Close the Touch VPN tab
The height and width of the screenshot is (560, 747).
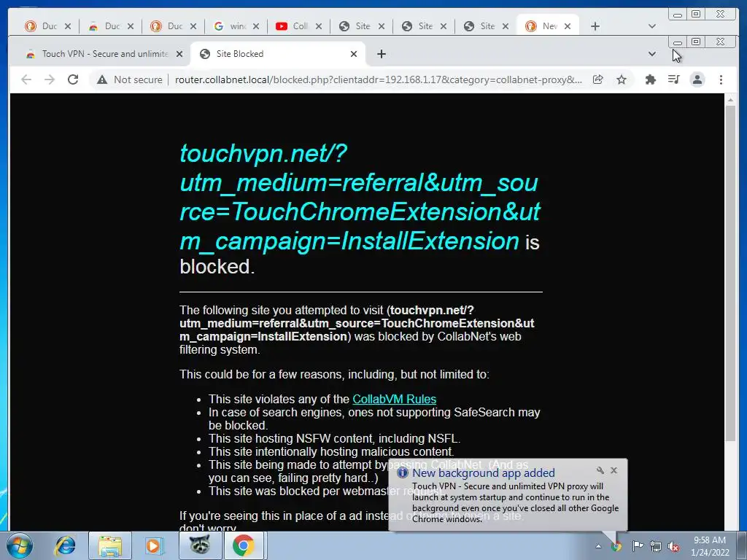pyautogui.click(x=179, y=54)
